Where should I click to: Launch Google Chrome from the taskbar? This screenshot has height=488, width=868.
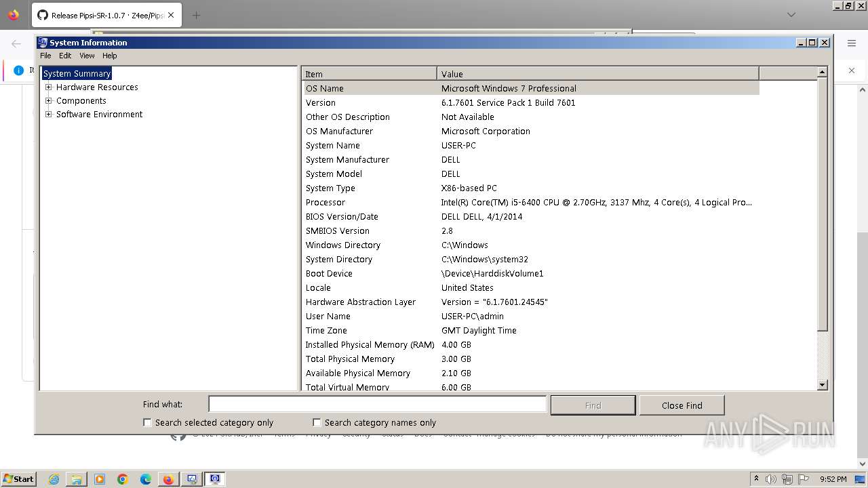(x=123, y=479)
